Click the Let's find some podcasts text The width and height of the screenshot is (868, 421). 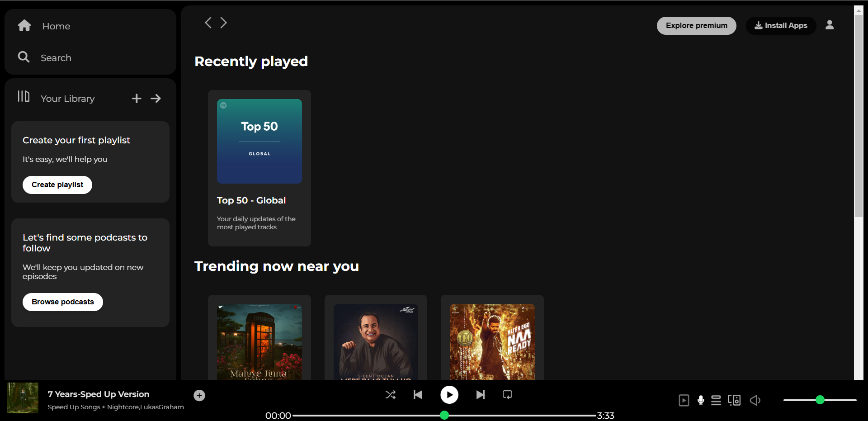(x=85, y=243)
